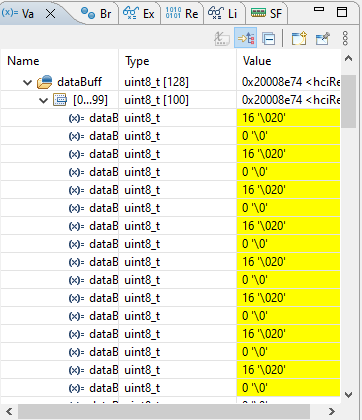This screenshot has height=420, width=362.
Task: Collapse the [0...99] array range node
Action: pos(44,100)
